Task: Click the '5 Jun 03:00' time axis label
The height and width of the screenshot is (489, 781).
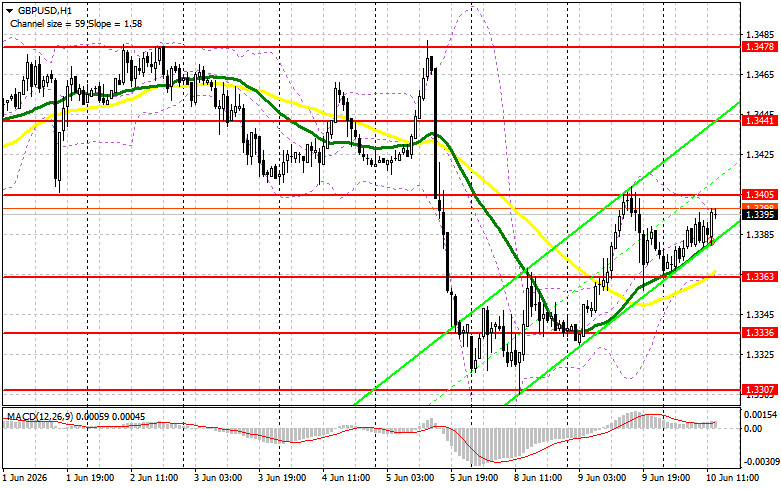Action: point(410,478)
